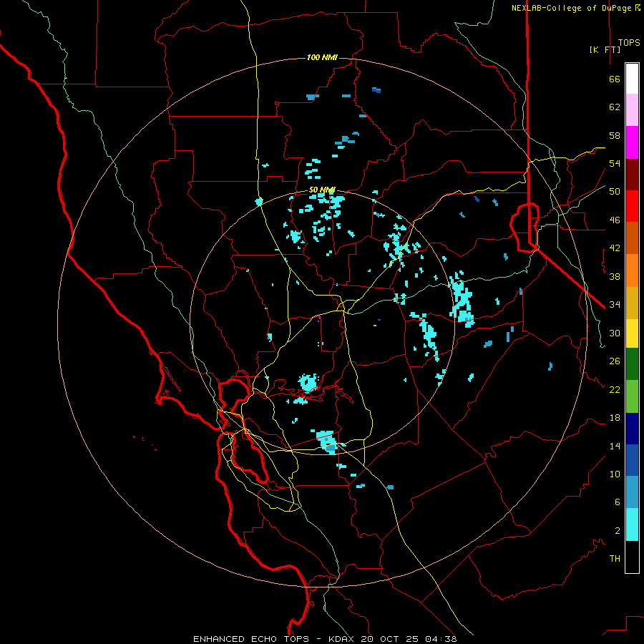Click the 14 legend scale value

615,446
